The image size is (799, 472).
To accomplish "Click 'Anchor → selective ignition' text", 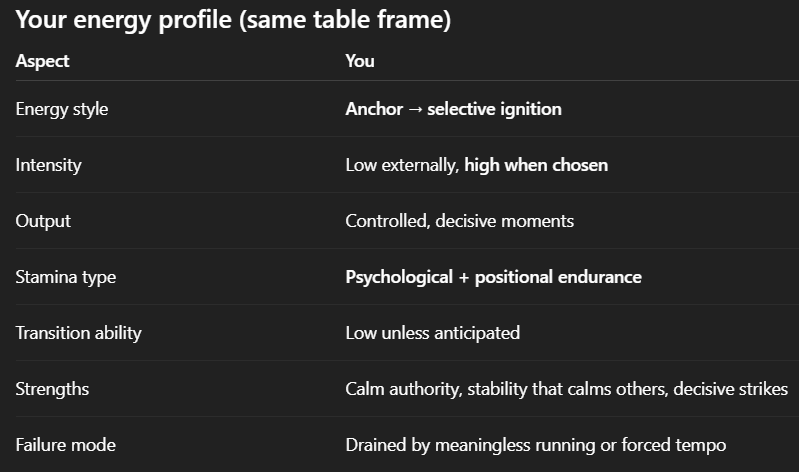I will coord(454,109).
